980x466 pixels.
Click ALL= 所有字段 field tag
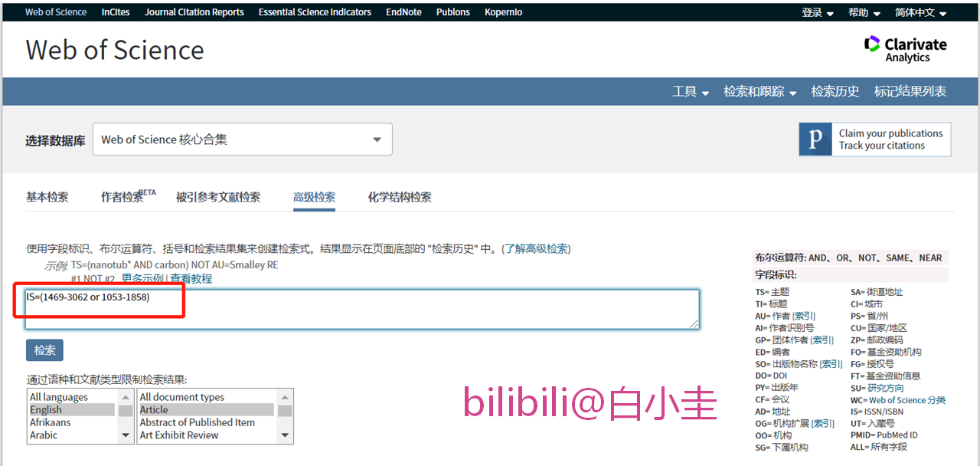coord(879,447)
